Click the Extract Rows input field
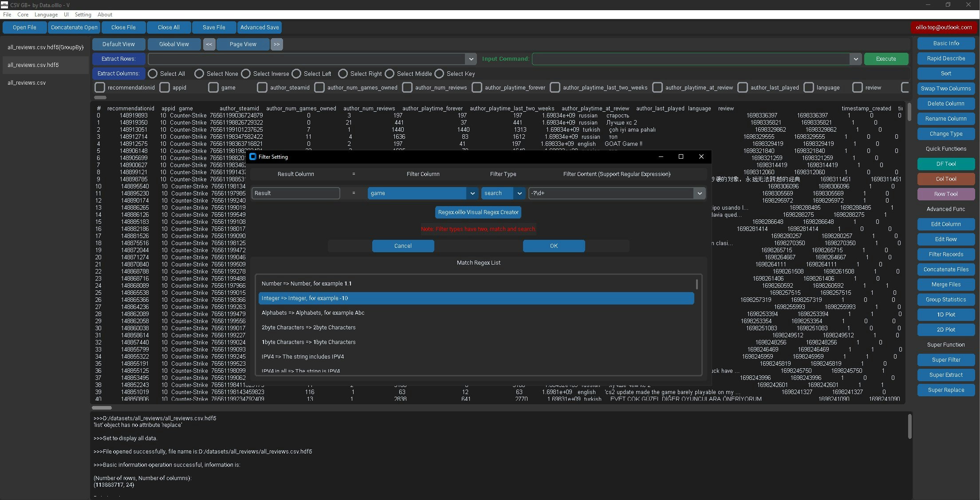Image resolution: width=980 pixels, height=500 pixels. coord(307,59)
